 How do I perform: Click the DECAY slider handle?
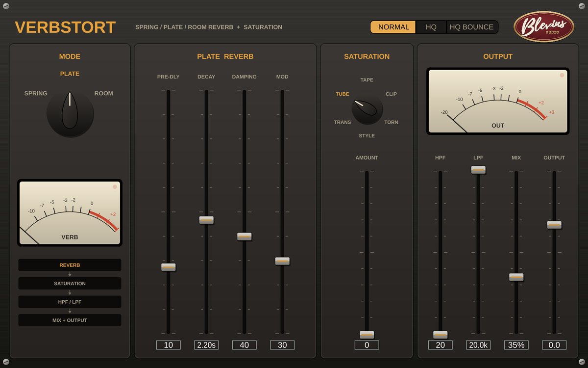point(206,220)
